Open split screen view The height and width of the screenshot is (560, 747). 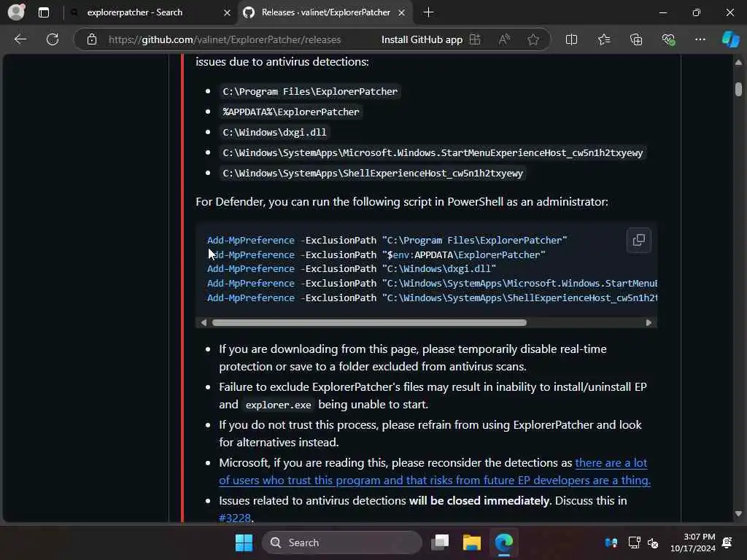click(571, 39)
